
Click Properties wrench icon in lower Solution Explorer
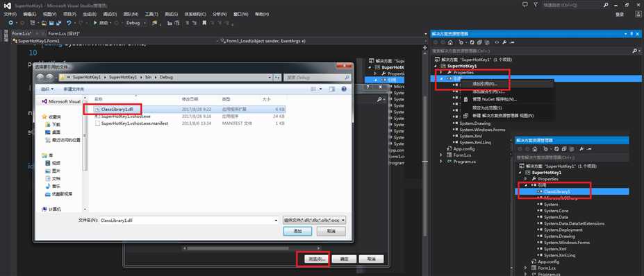pos(582,149)
